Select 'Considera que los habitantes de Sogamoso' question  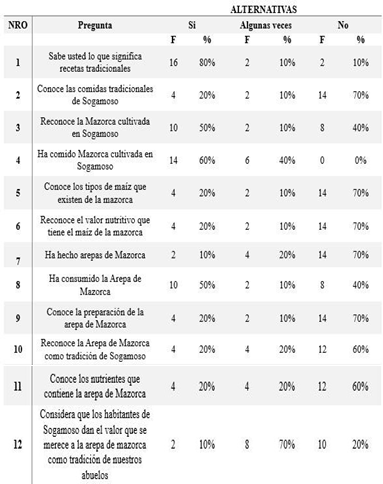click(x=95, y=444)
